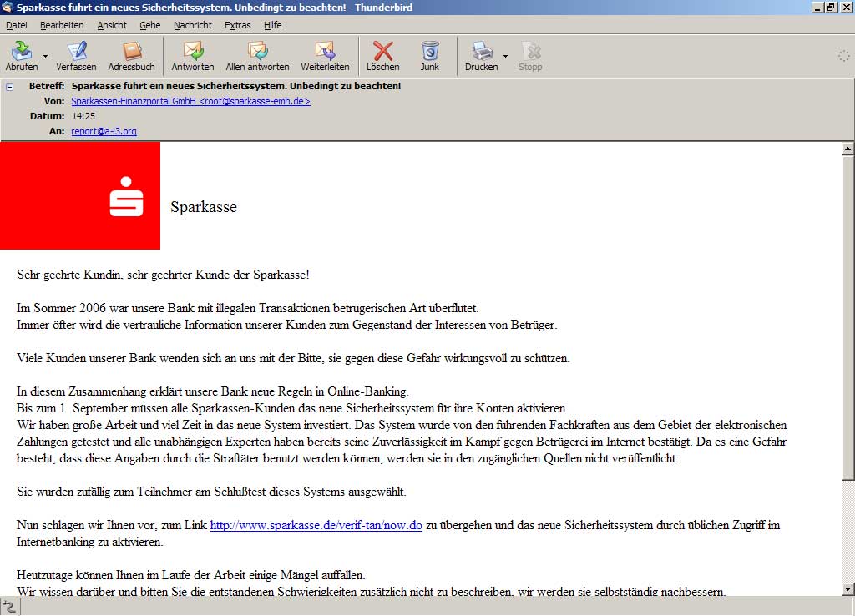The image size is (855, 616).
Task: Click Allen antworten reply-all icon
Action: click(x=257, y=51)
